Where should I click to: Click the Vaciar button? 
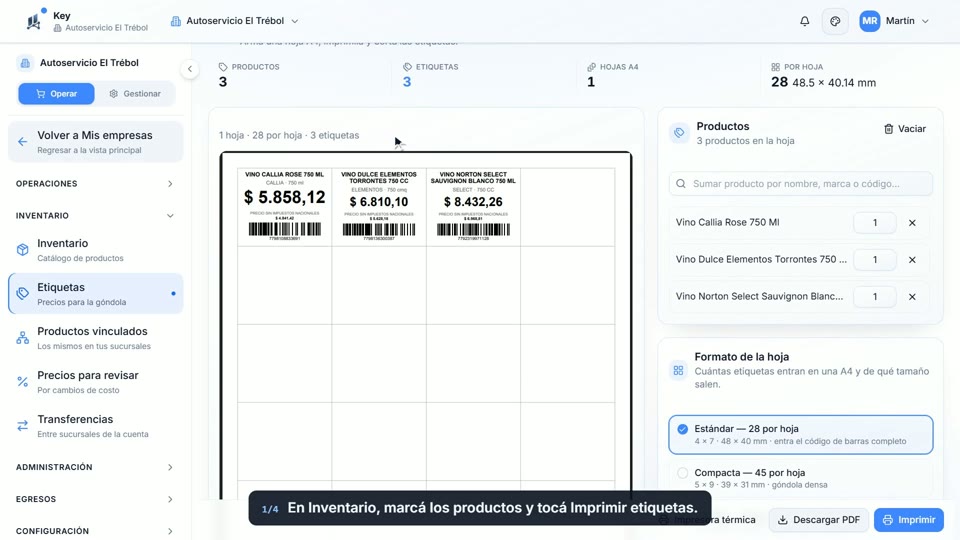(904, 129)
